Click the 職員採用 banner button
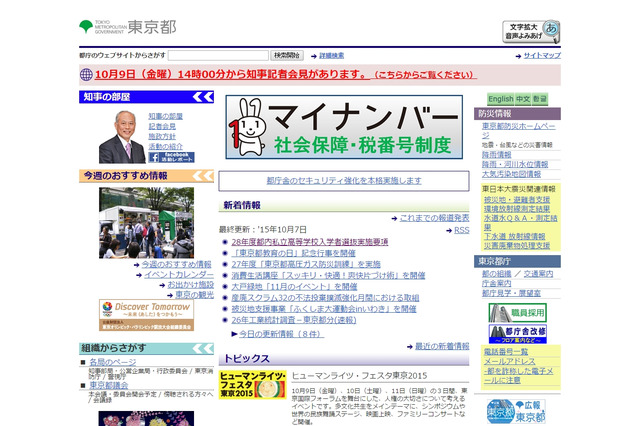 pos(518,313)
